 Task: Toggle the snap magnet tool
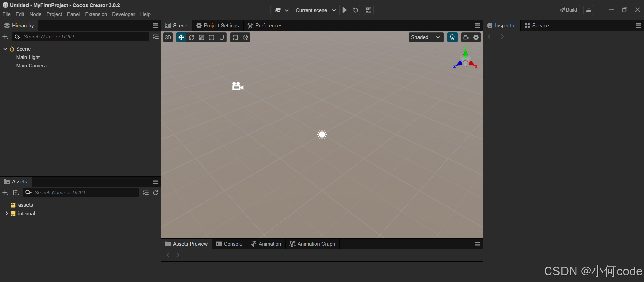(x=222, y=37)
